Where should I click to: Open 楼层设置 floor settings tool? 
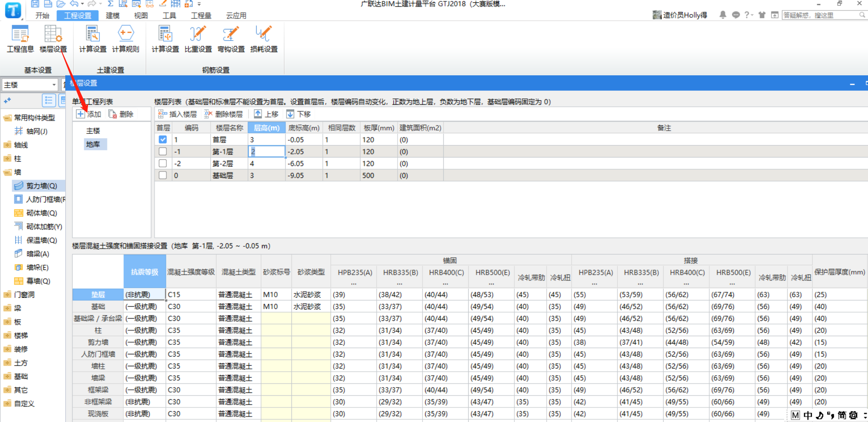coord(53,39)
